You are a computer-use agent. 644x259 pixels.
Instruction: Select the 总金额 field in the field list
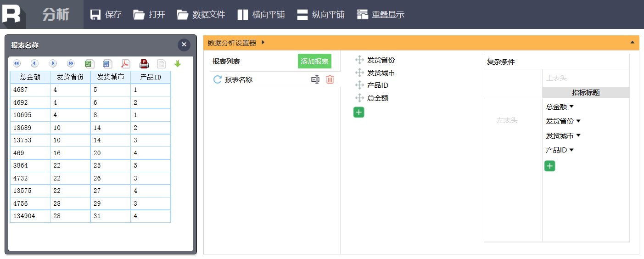378,98
